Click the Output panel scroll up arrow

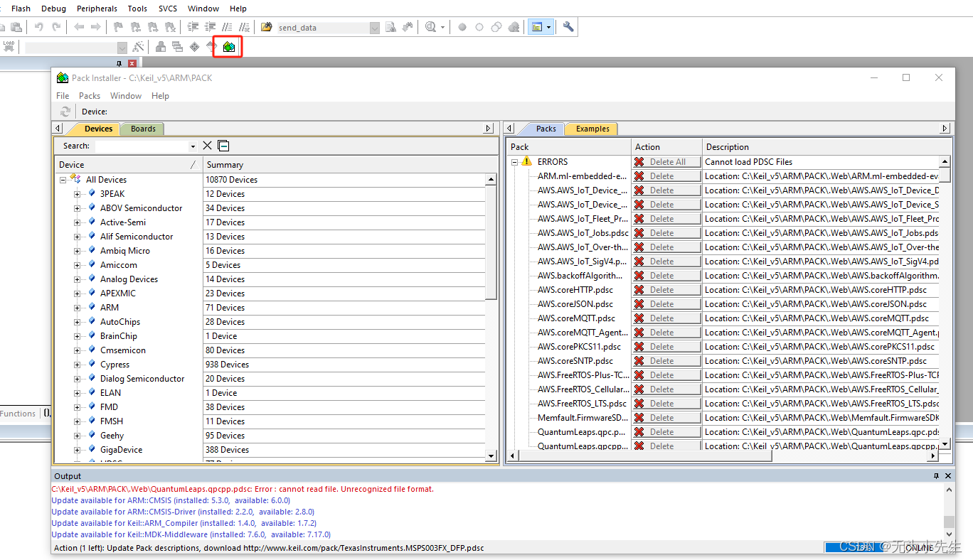tap(949, 490)
